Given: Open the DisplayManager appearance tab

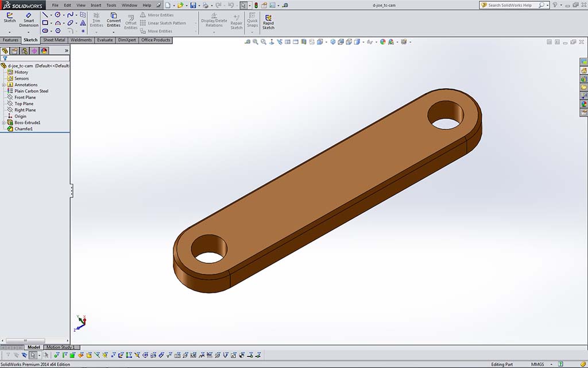Looking at the screenshot, I should [44, 51].
